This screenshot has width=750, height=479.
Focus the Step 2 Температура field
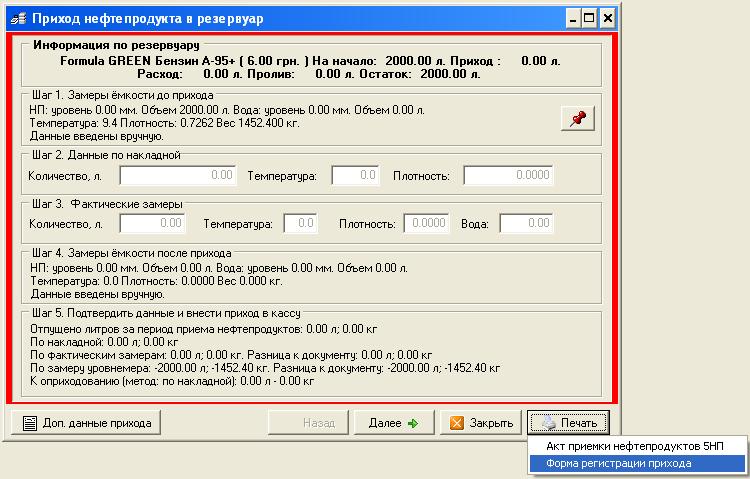pyautogui.click(x=355, y=175)
